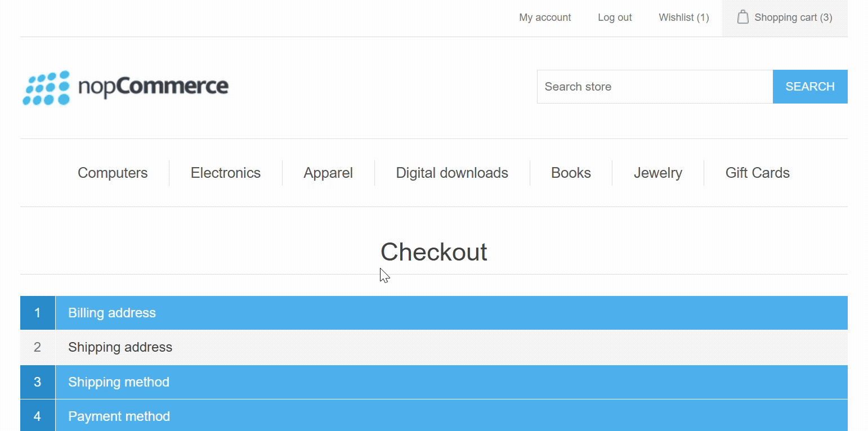The height and width of the screenshot is (431, 868).
Task: Open Shopping cart (3) link
Action: tap(793, 17)
